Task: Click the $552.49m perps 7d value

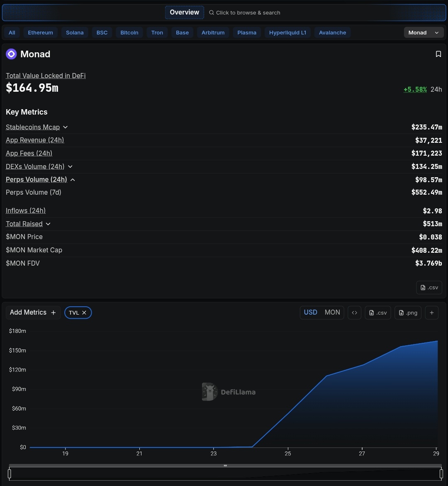Action: coord(426,192)
